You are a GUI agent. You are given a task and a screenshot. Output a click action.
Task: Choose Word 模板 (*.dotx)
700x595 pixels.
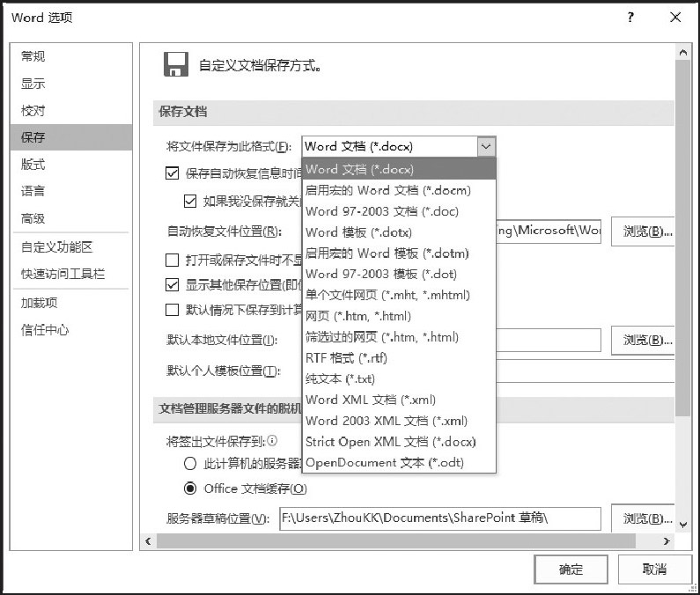399,232
